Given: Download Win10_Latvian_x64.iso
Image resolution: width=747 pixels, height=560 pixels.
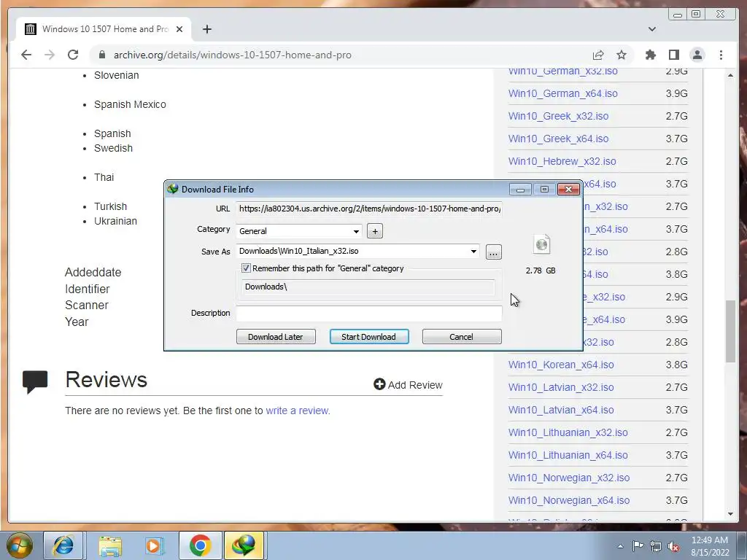Looking at the screenshot, I should (x=561, y=410).
